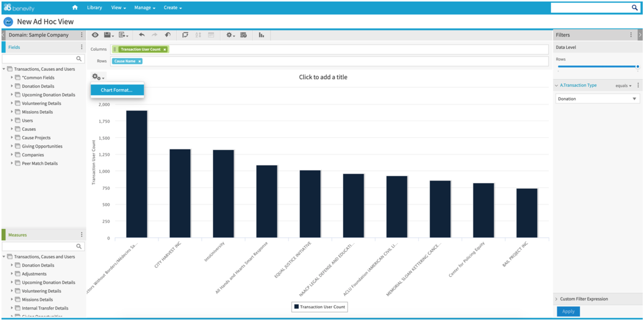This screenshot has height=321, width=644.
Task: Open the Library menu item
Action: tap(94, 7)
